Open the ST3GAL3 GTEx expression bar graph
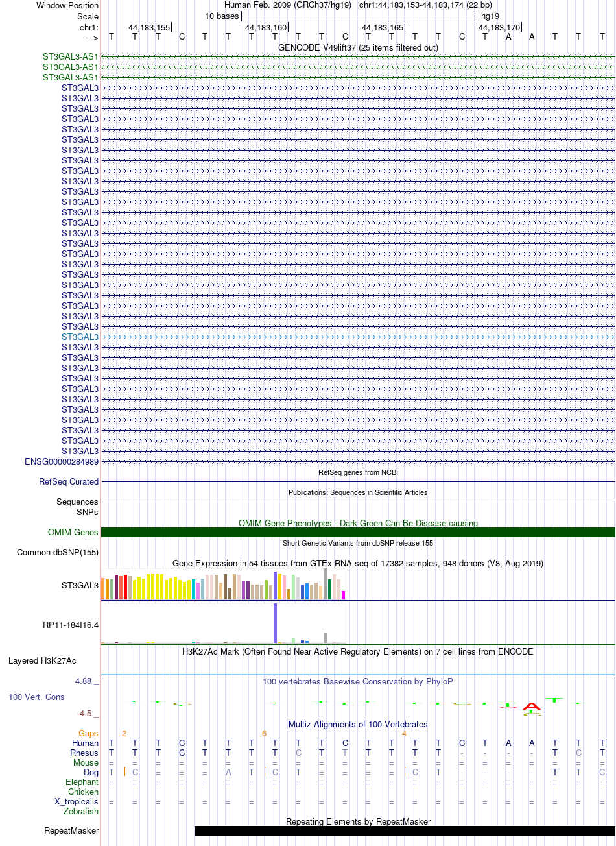The image size is (616, 846). 224,585
